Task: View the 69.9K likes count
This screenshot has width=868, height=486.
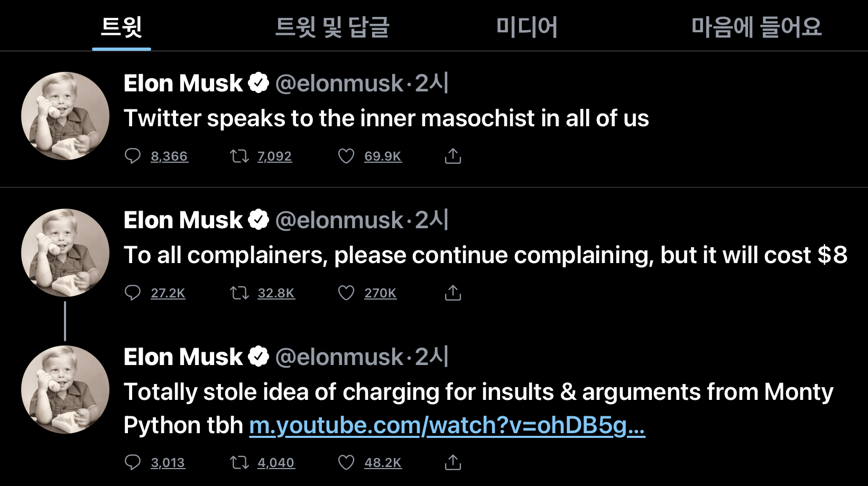Action: tap(383, 156)
